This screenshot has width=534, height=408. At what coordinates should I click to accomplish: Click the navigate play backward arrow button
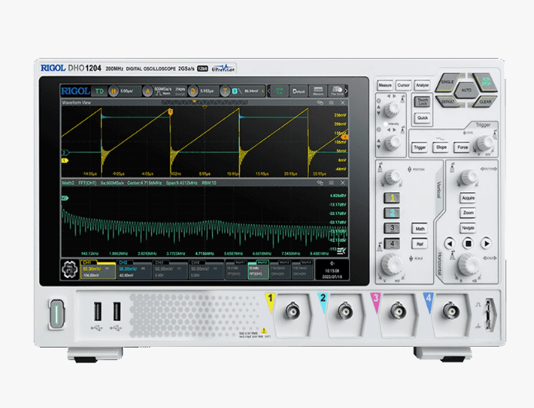[x=450, y=244]
